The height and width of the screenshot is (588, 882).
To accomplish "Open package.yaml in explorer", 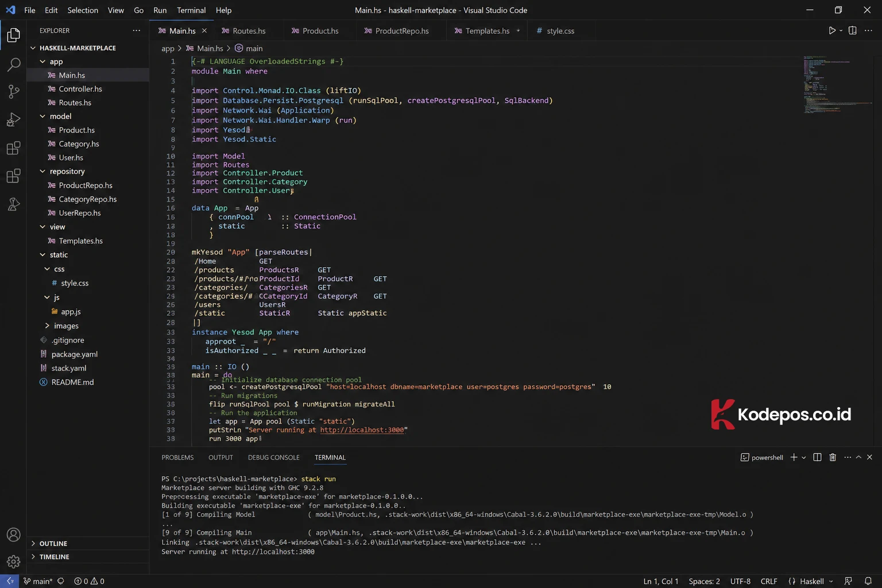I will coord(75,354).
